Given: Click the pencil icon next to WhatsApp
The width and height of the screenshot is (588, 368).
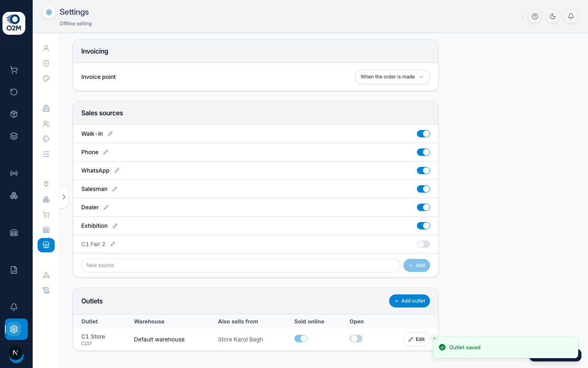Looking at the screenshot, I should [117, 171].
